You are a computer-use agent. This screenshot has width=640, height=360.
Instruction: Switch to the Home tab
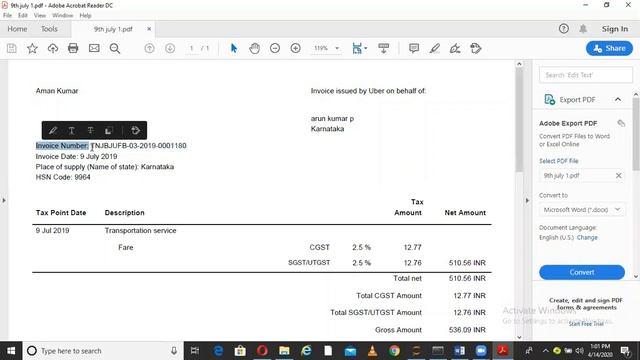point(17,29)
